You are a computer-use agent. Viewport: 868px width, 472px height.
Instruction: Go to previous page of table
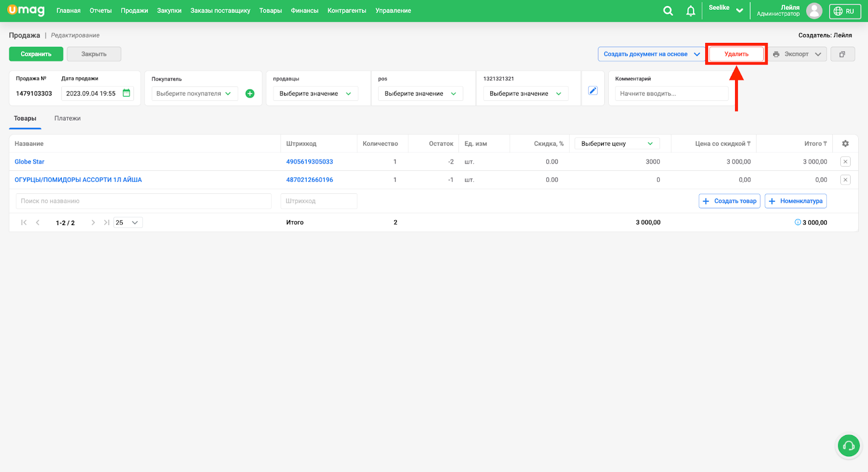(37, 222)
